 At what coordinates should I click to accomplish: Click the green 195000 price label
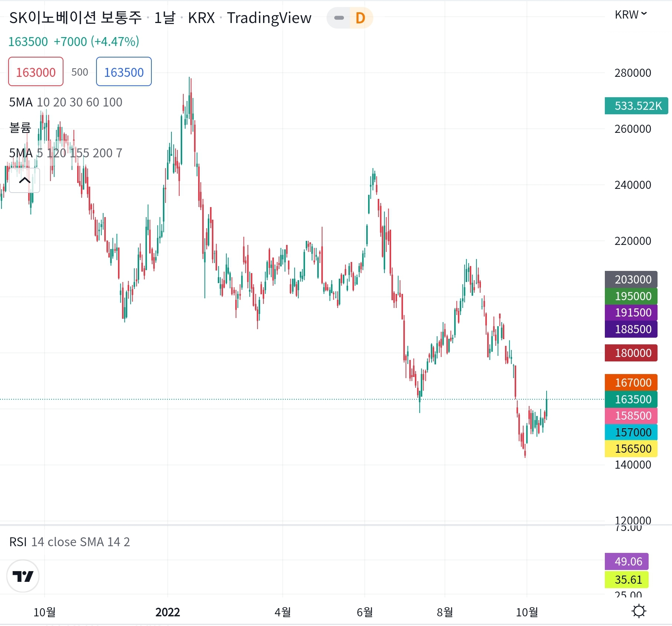coord(631,296)
